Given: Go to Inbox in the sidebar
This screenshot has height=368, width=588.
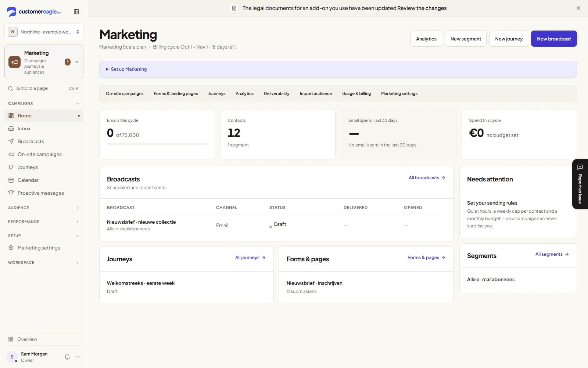Looking at the screenshot, I should pyautogui.click(x=44, y=128).
